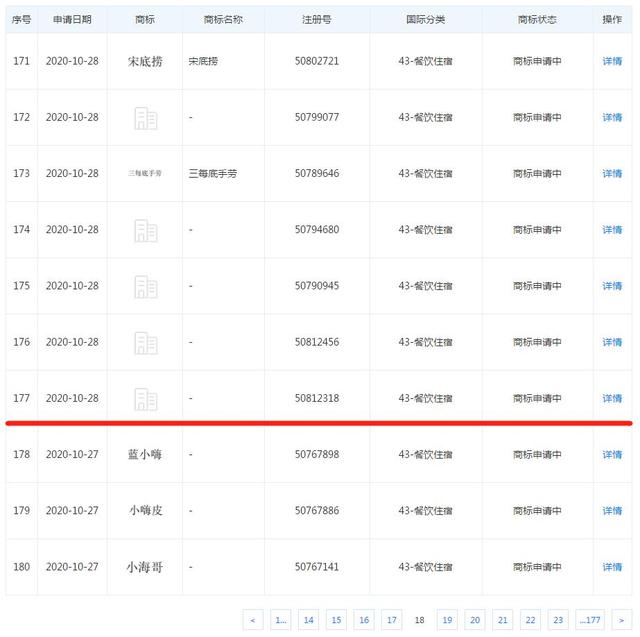Click trademark name text 三每底手劳
The height and width of the screenshot is (637, 640).
213,173
